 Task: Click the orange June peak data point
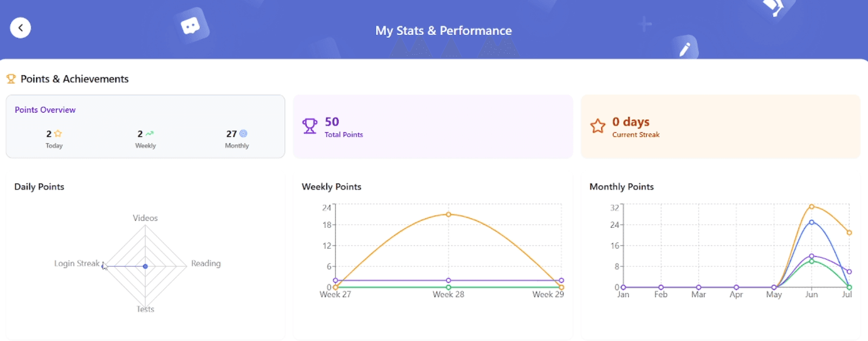point(812,207)
